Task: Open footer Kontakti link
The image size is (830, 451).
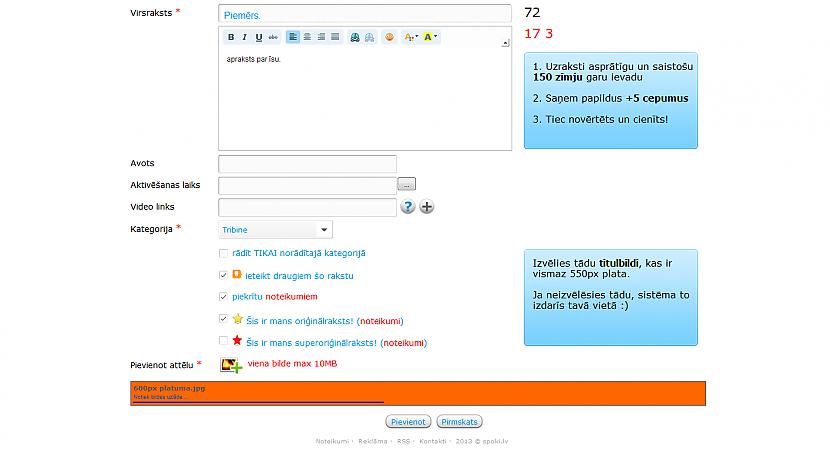Action: [432, 441]
